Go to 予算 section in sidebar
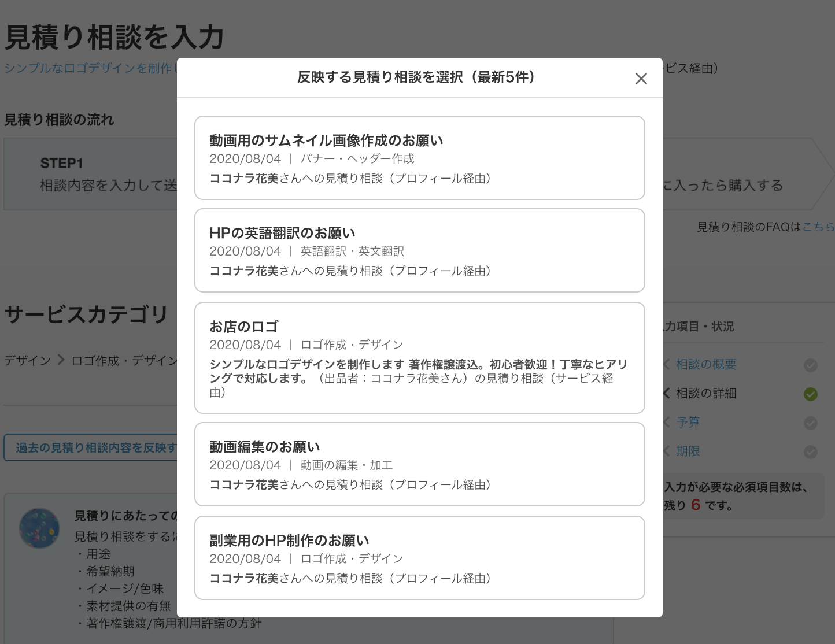Viewport: 835px width, 644px height. coord(688,423)
